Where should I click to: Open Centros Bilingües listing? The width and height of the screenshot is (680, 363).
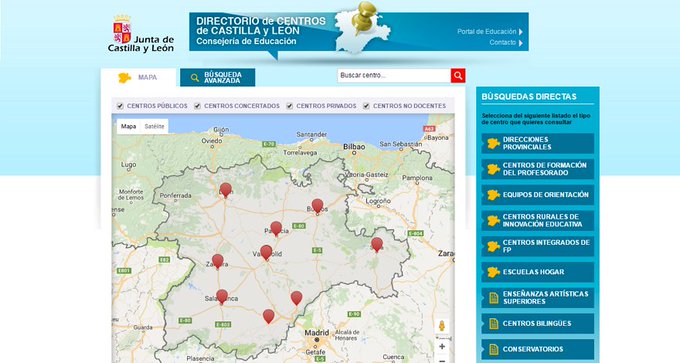[538, 324]
